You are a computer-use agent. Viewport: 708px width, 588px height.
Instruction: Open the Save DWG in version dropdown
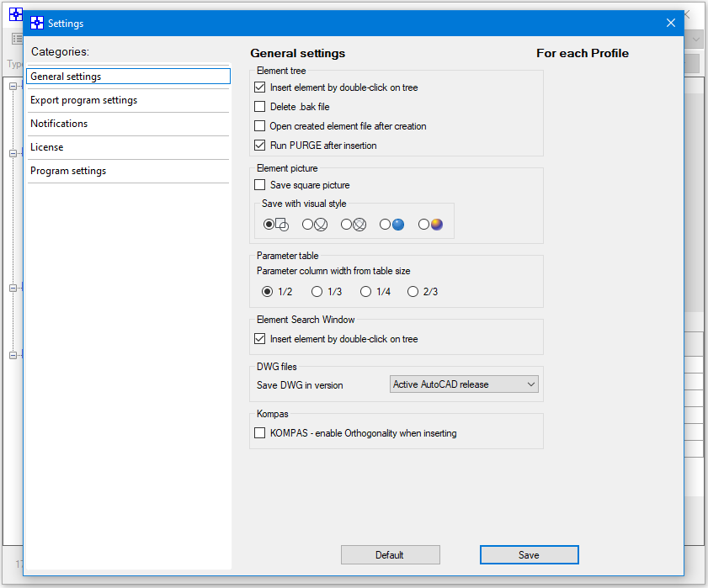point(464,384)
